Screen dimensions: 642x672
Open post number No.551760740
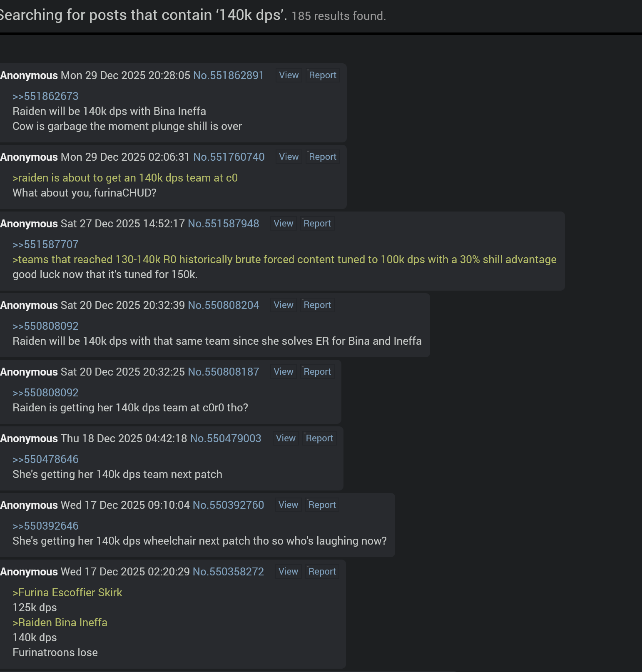tap(229, 157)
